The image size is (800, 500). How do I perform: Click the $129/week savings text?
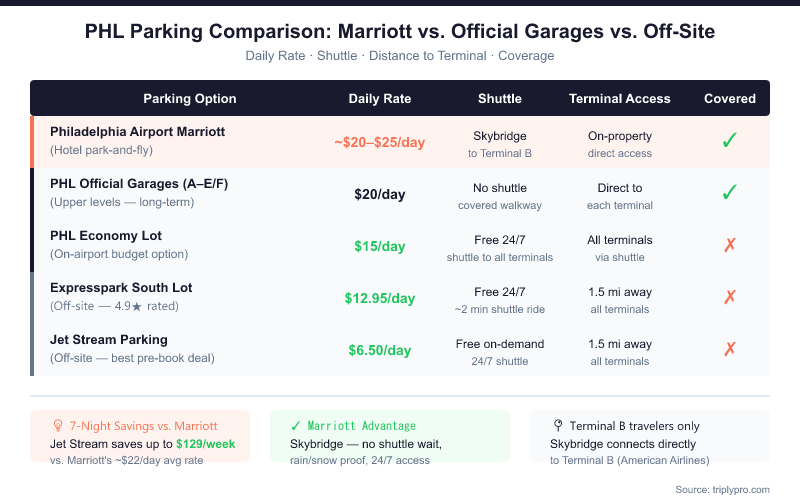tap(207, 442)
